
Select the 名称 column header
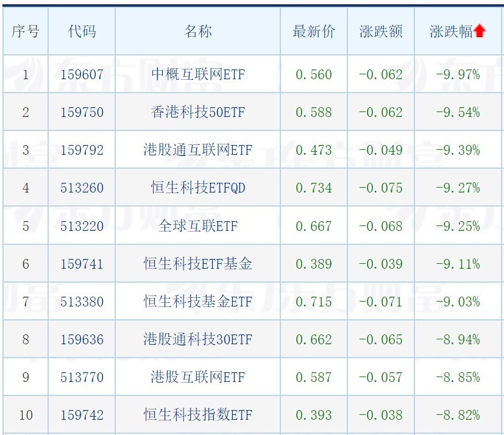[x=197, y=32]
